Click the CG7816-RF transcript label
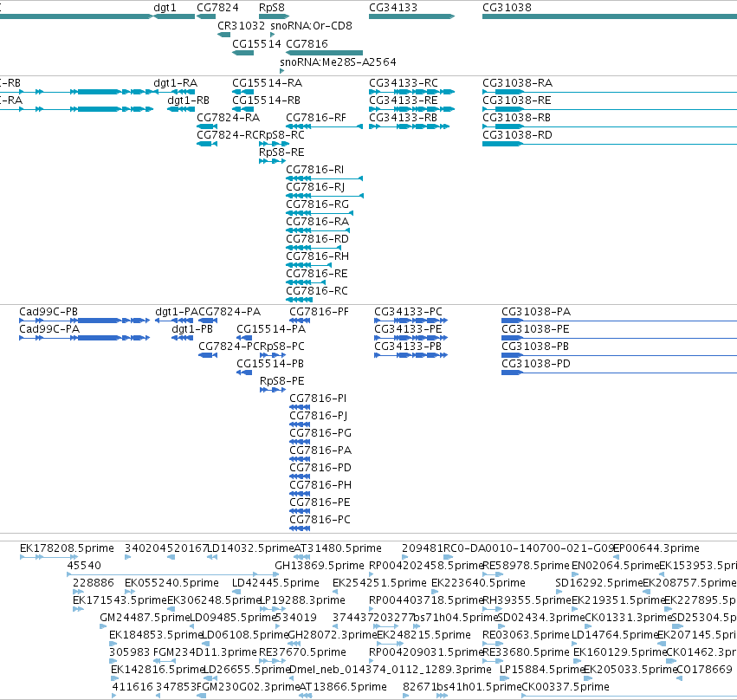The width and height of the screenshot is (737, 700). (316, 118)
